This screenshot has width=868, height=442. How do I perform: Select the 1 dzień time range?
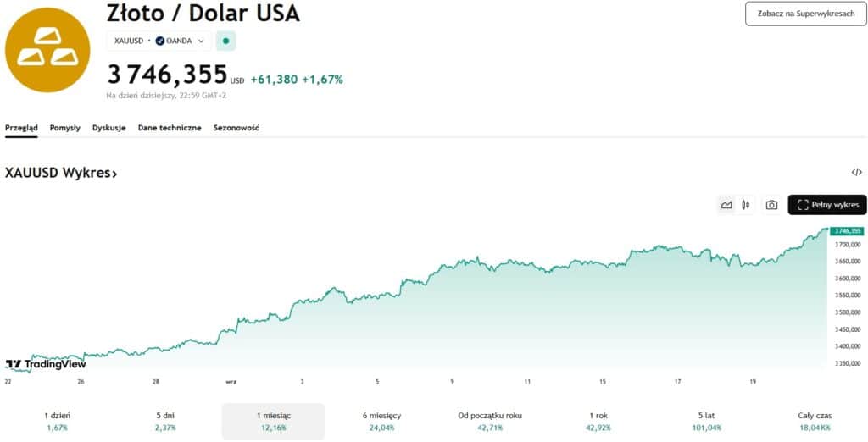pos(58,421)
